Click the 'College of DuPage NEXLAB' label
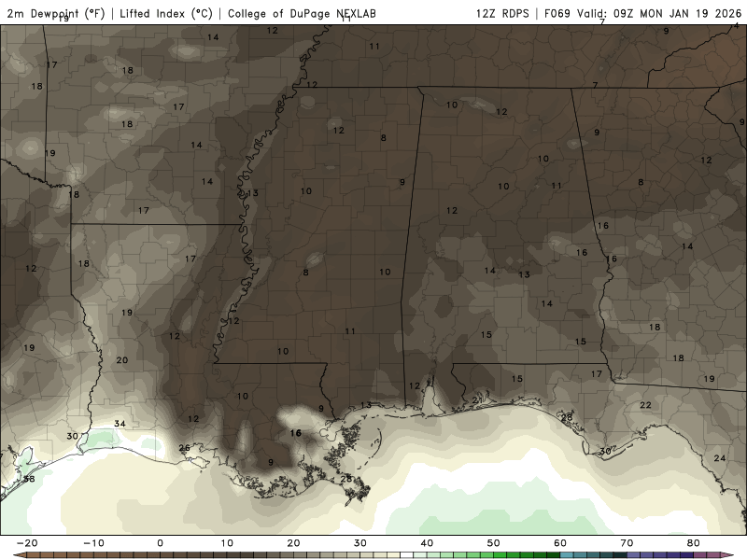The image size is (747, 560). click(x=302, y=14)
